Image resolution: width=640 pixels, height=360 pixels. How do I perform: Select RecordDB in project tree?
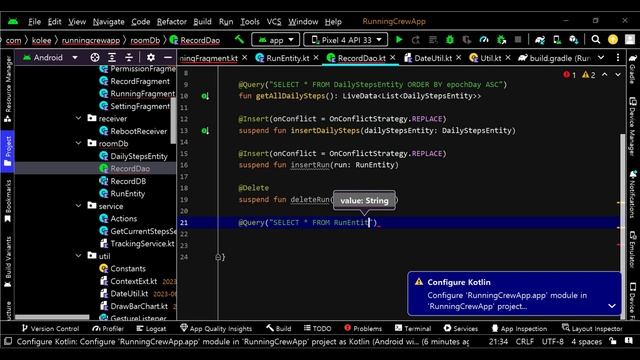(128, 181)
